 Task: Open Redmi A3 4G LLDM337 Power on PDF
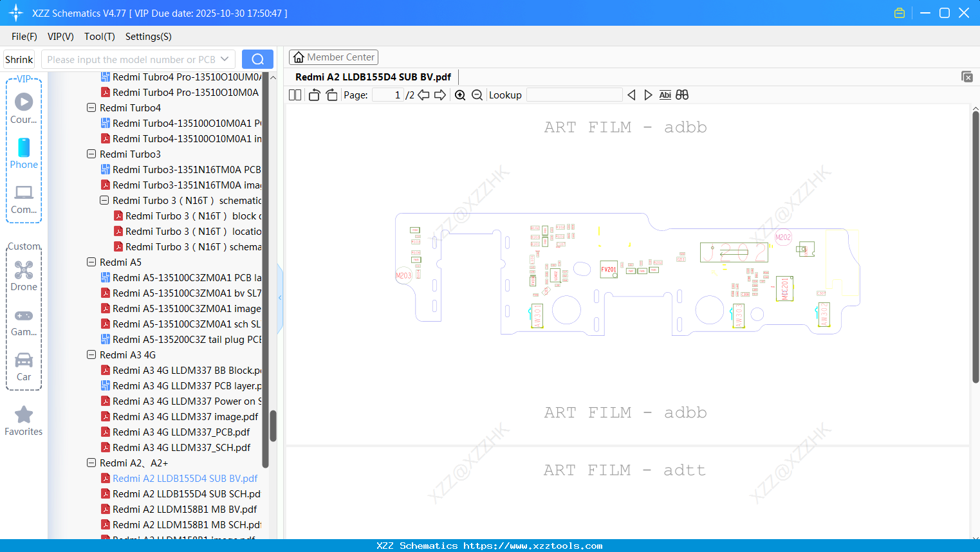pos(181,401)
